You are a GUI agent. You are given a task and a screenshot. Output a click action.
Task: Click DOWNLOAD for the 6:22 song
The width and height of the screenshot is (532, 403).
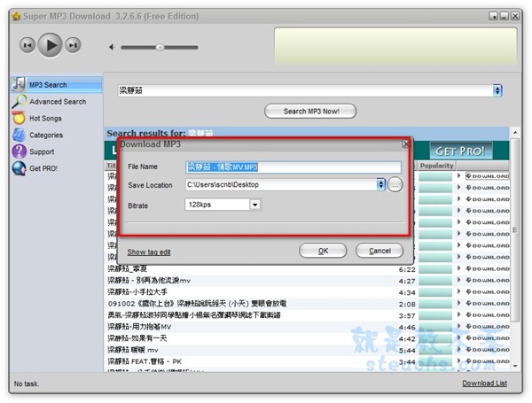[x=487, y=268]
